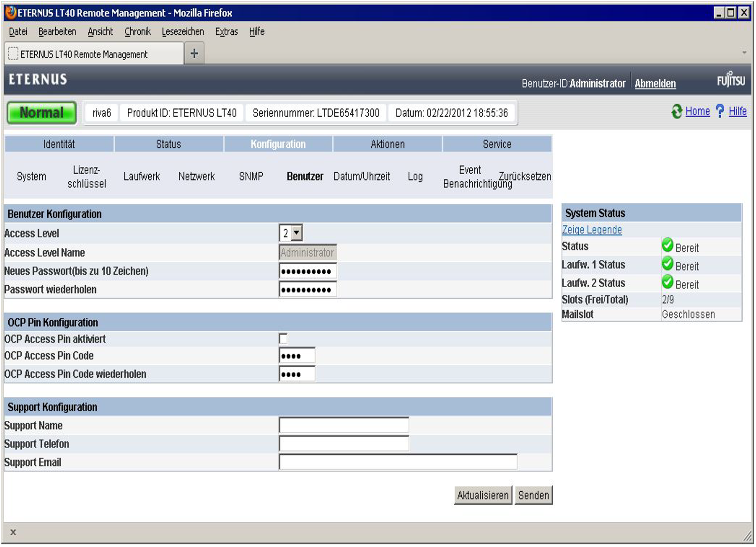
Task: Click the X in the bottom status bar
Action: pos(13,532)
